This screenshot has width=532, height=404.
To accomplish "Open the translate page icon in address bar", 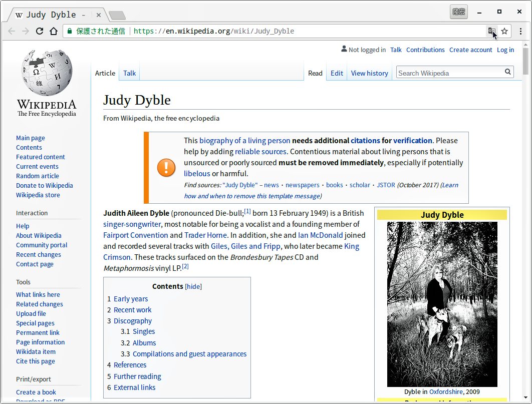I will tap(491, 31).
